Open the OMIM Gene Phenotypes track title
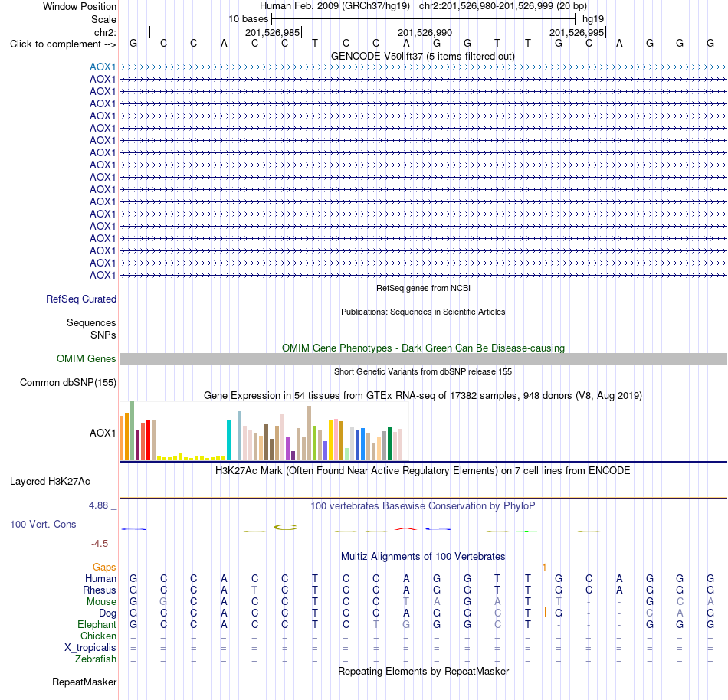This screenshot has height=700, width=728. point(423,348)
